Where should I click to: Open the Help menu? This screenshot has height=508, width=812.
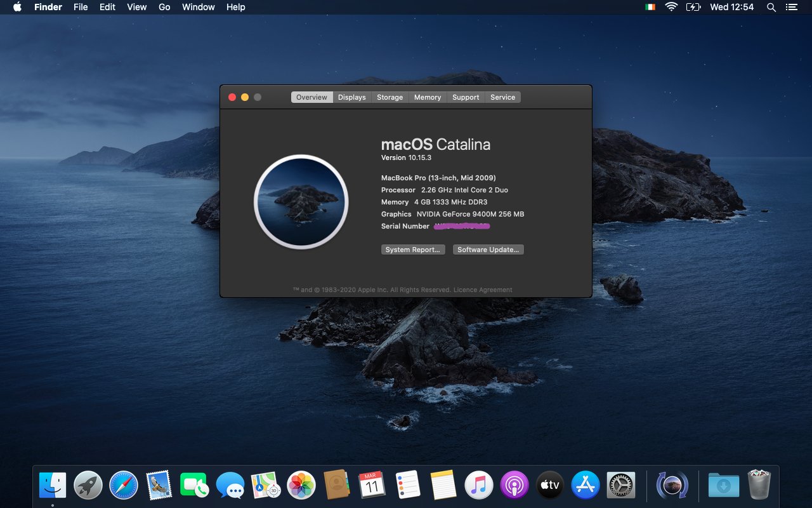(x=235, y=7)
